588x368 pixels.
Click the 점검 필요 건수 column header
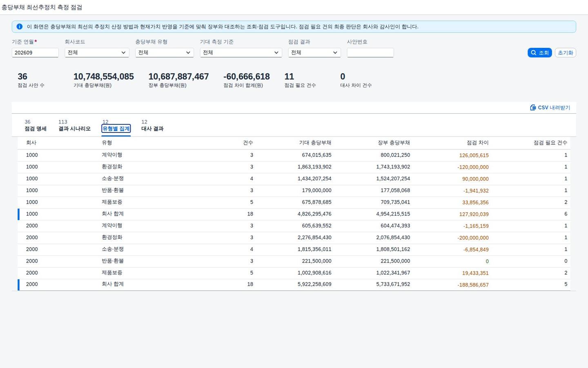550,143
